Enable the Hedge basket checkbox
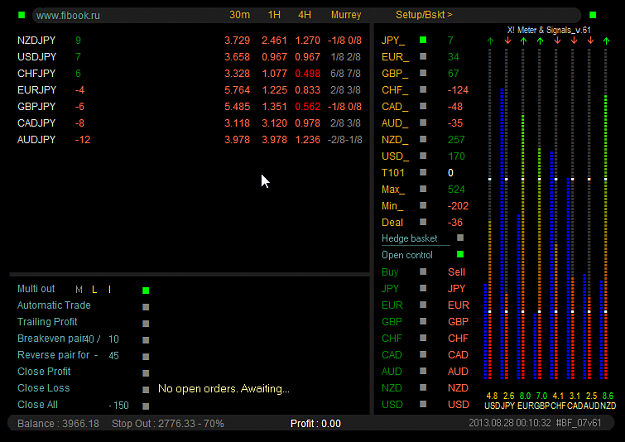The height and width of the screenshot is (442, 625). pyautogui.click(x=460, y=238)
